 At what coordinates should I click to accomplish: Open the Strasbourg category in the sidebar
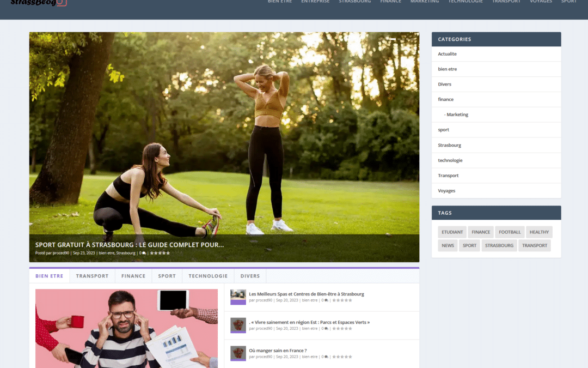tap(449, 145)
